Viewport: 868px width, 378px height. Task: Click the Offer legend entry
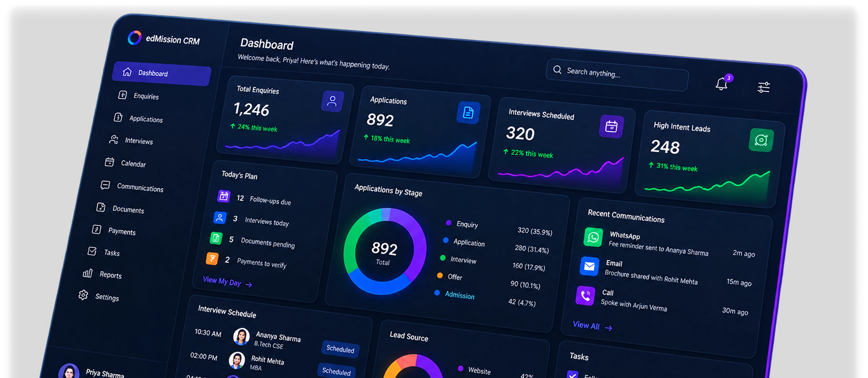pyautogui.click(x=449, y=276)
